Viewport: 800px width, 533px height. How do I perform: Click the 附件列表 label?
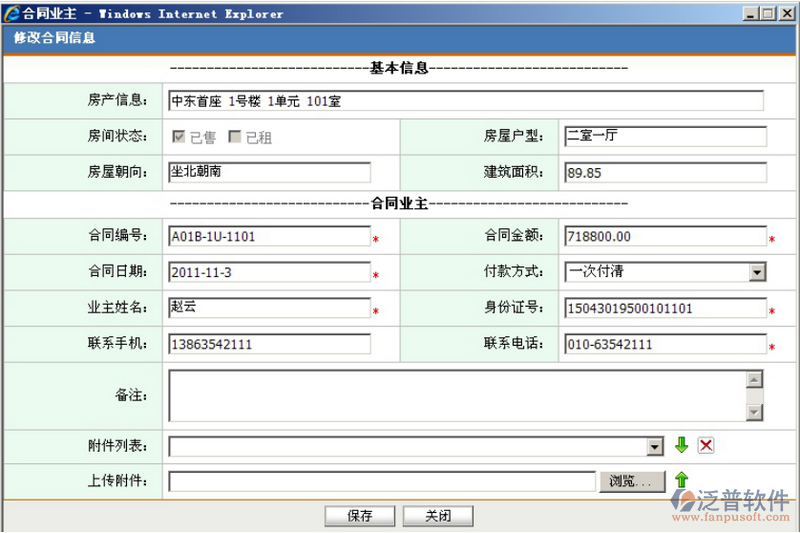point(117,446)
